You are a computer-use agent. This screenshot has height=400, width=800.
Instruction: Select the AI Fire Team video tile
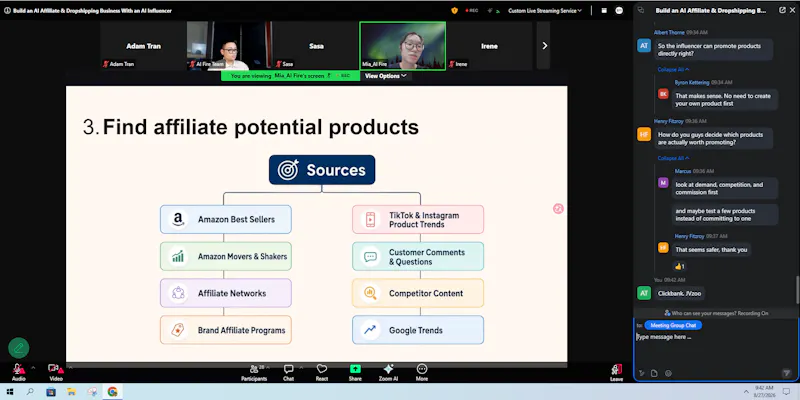point(229,45)
